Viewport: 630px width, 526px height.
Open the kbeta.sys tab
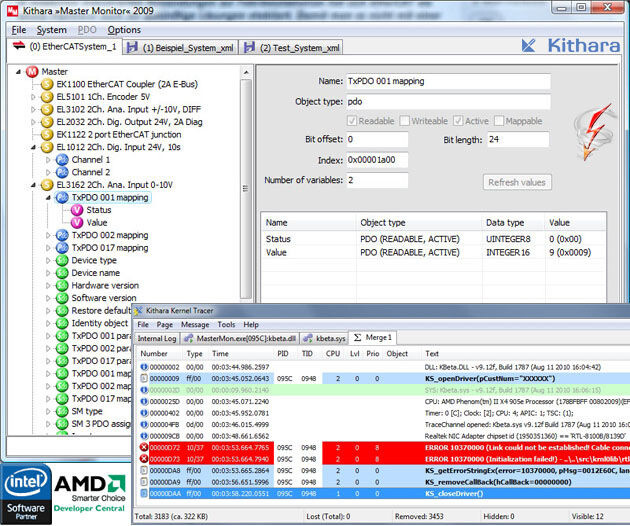click(x=325, y=338)
